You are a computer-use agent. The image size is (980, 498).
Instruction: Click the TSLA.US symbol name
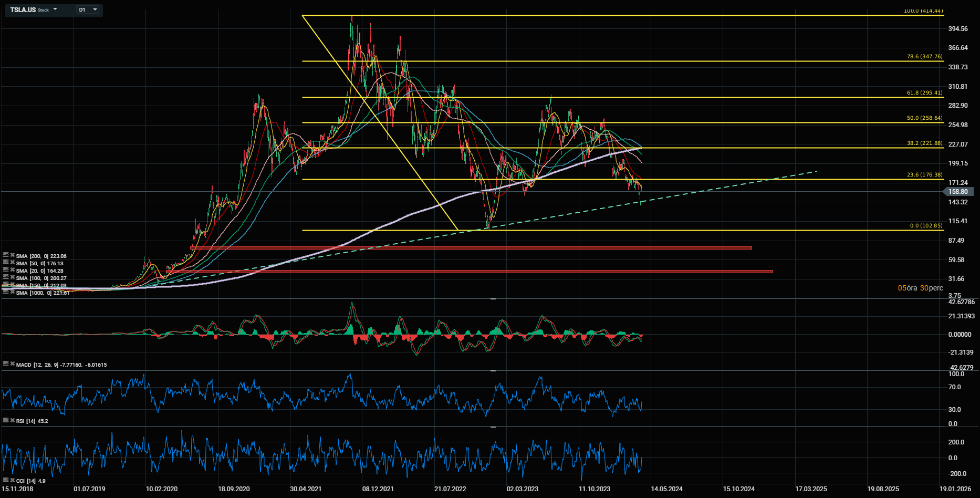tap(23, 10)
